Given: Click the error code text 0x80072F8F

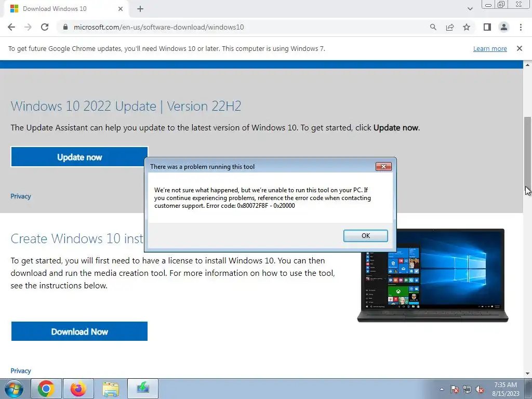Looking at the screenshot, I should pos(252,206).
